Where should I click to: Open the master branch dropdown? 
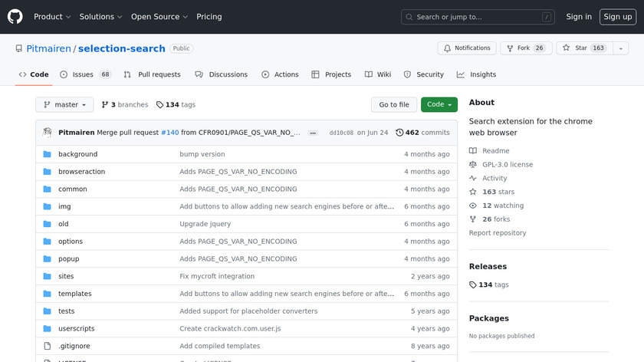(64, 105)
